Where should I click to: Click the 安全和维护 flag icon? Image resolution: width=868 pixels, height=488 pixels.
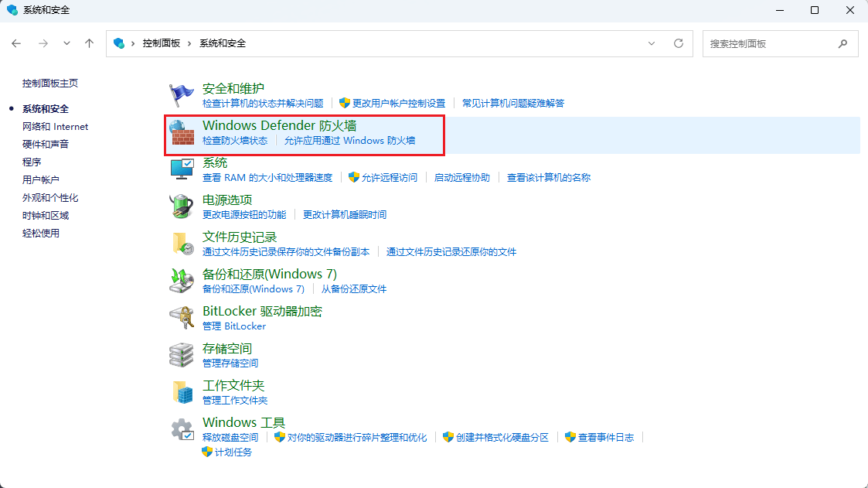click(x=182, y=95)
